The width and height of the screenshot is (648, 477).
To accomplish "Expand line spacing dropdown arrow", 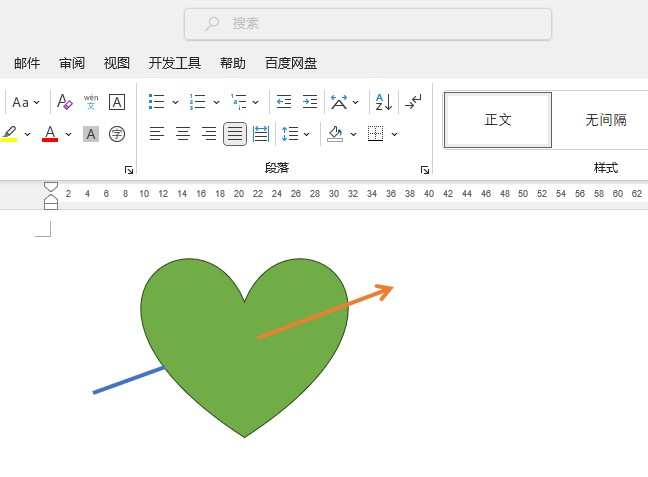I will pyautogui.click(x=306, y=134).
